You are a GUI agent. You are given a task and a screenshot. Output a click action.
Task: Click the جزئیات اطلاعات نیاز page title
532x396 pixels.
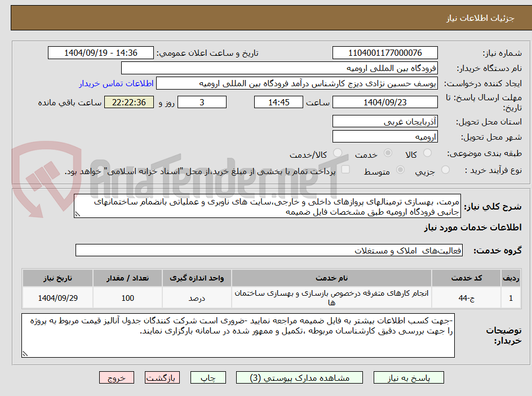pyautogui.click(x=480, y=18)
